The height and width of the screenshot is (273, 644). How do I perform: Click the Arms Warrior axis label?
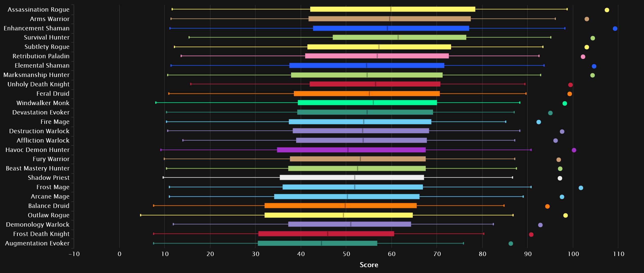click(x=50, y=19)
